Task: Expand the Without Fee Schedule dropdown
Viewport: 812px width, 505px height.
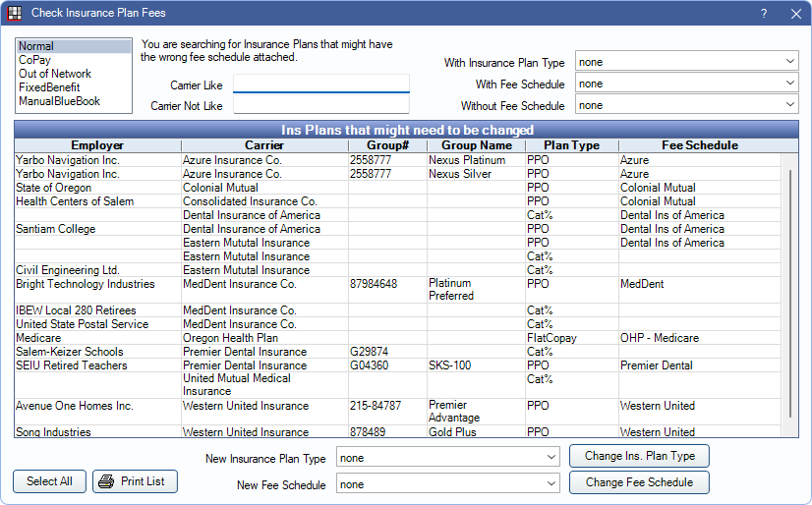Action: pos(686,105)
